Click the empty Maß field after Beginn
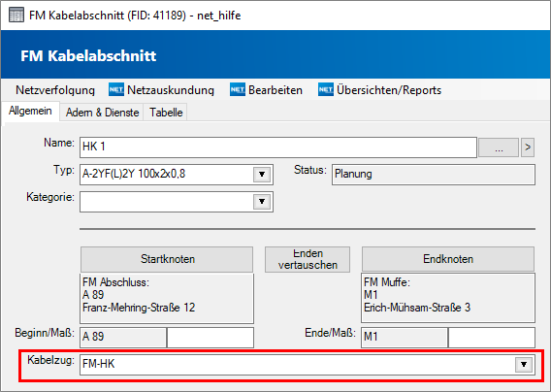 click(211, 337)
